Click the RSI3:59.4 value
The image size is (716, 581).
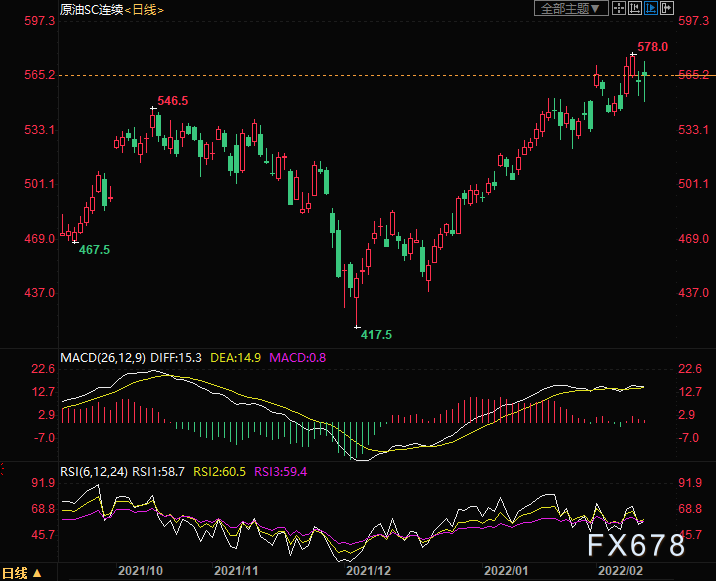coord(280,471)
